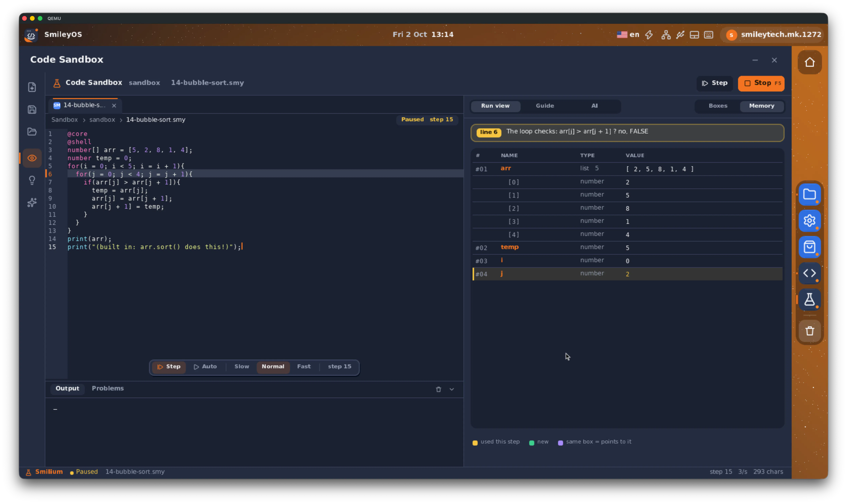Collapse the output panel chevron
This screenshot has height=504, width=847.
tap(452, 389)
